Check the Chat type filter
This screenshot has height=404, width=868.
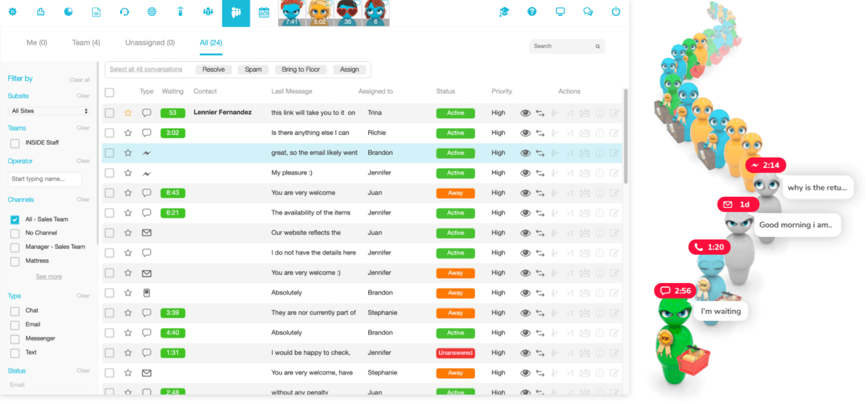click(15, 311)
